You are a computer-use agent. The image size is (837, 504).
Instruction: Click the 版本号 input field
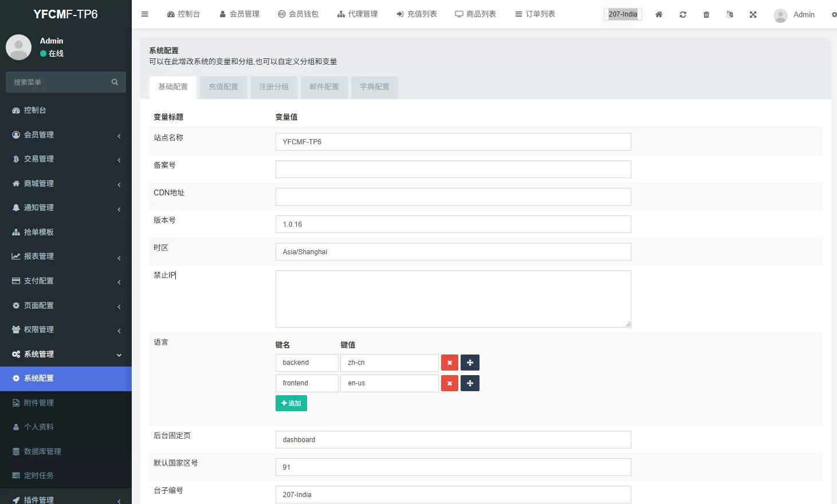click(x=453, y=224)
